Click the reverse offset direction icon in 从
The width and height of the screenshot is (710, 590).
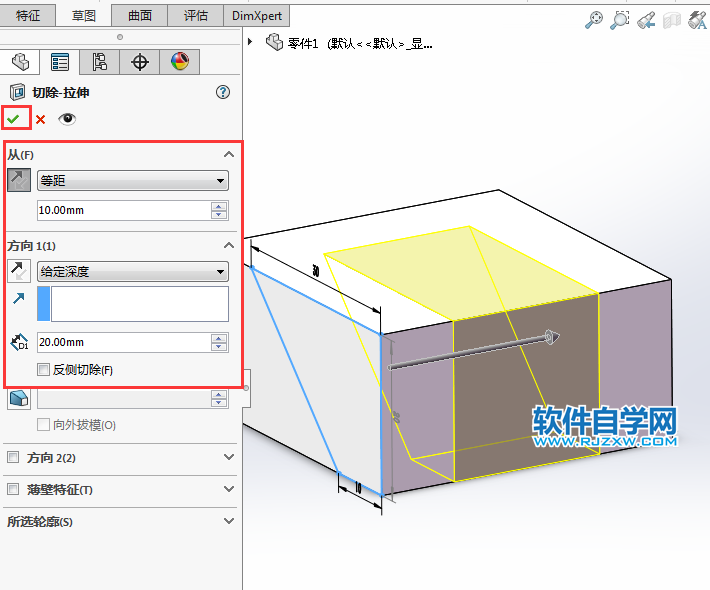click(x=19, y=180)
